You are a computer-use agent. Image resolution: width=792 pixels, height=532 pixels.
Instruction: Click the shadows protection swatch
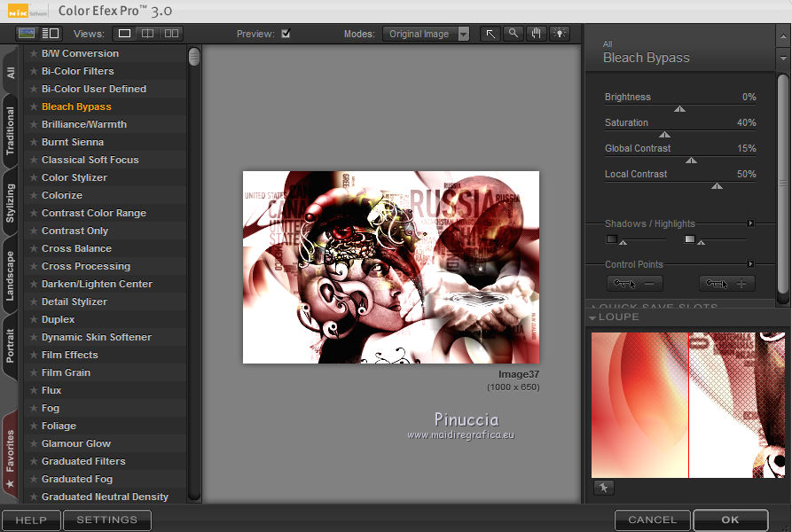(612, 239)
